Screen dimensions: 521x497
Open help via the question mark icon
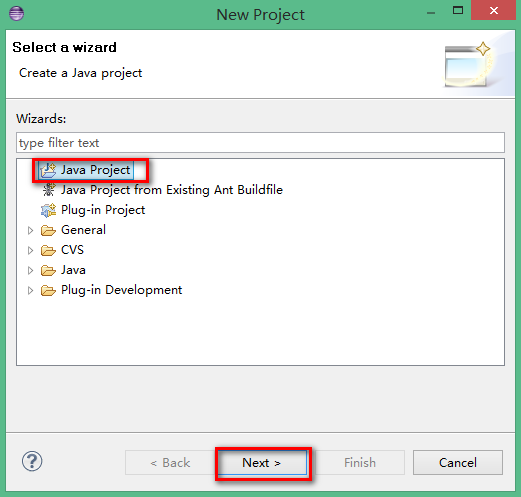[x=32, y=461]
